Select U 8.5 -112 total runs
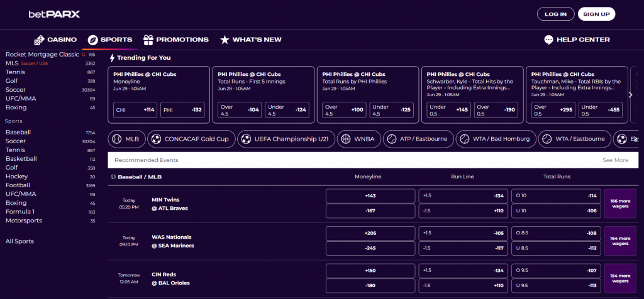 click(x=556, y=249)
